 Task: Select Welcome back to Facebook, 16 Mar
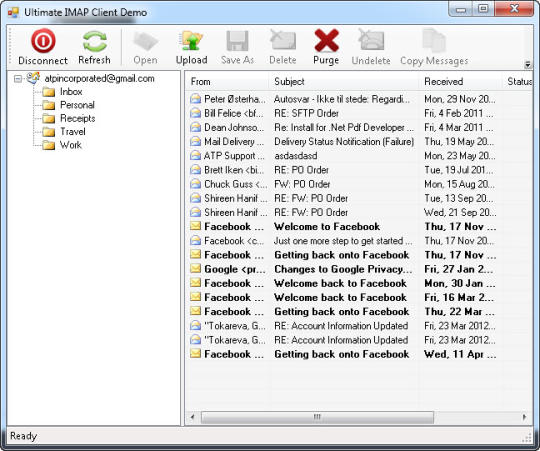pos(343,297)
